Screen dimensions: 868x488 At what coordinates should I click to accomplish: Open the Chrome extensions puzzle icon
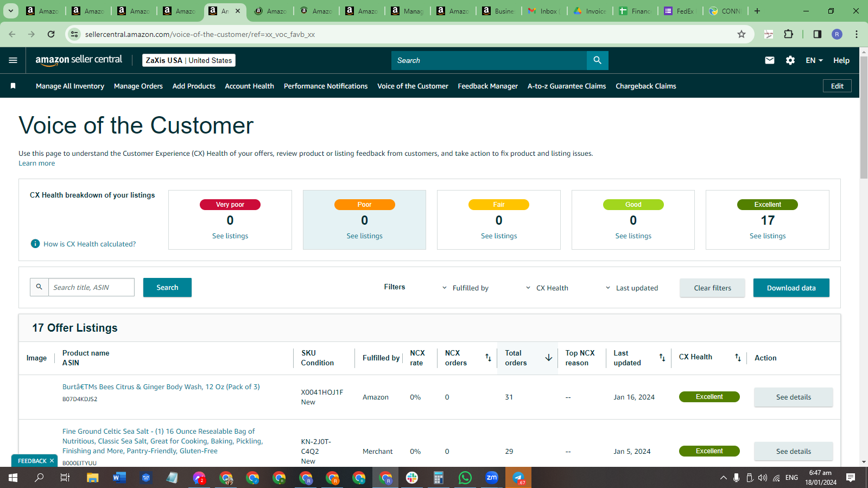(x=789, y=34)
